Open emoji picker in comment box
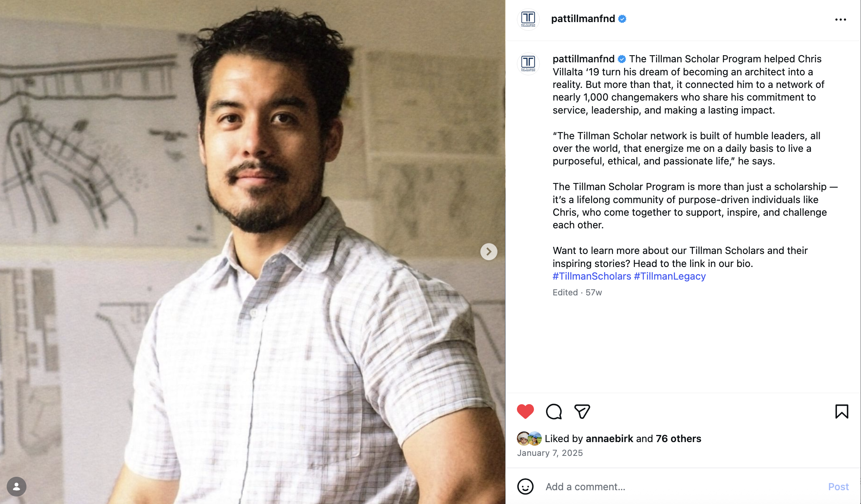 tap(525, 487)
